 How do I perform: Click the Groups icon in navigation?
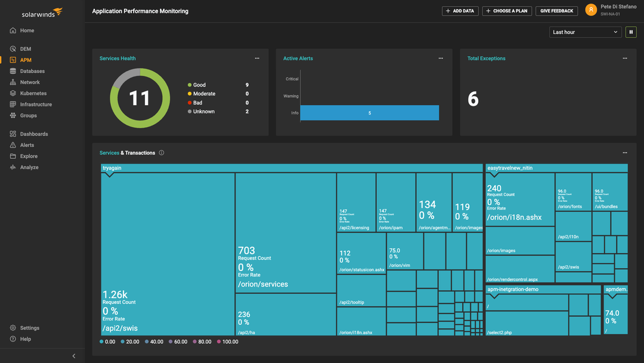point(13,115)
